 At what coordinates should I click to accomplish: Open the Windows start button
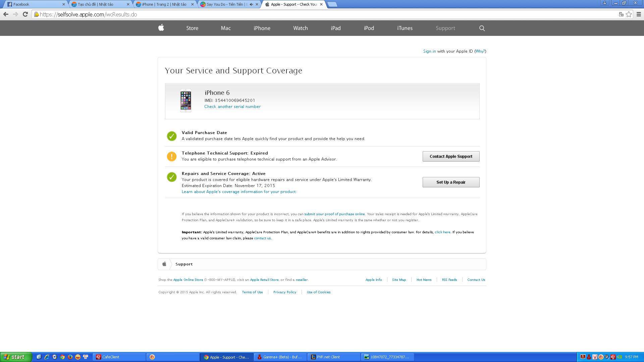pyautogui.click(x=16, y=357)
